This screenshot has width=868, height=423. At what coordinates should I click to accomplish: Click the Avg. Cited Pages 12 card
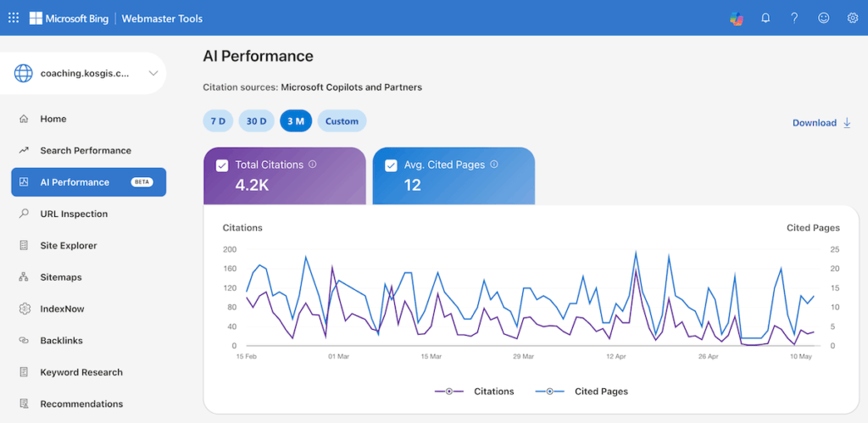(453, 176)
